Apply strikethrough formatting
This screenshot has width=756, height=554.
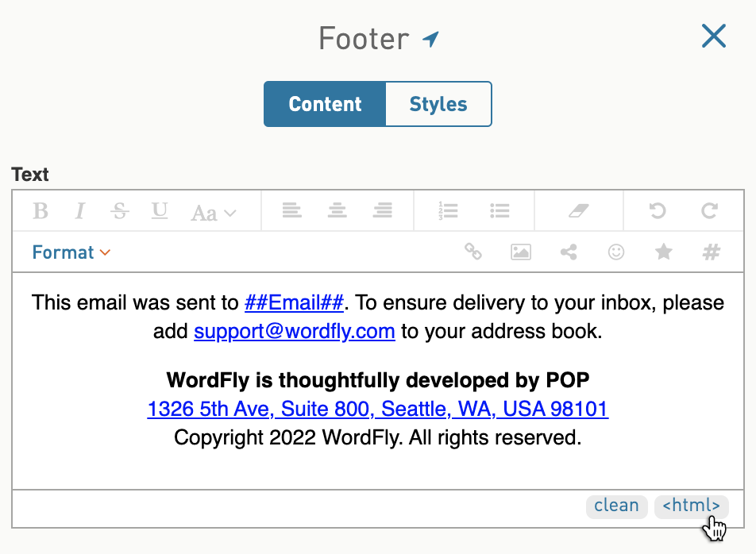coord(120,211)
